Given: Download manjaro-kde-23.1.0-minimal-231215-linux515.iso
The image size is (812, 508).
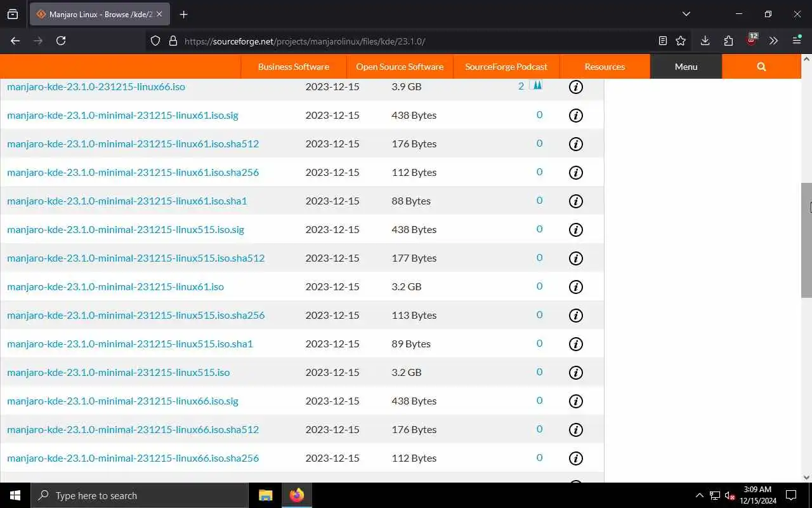Looking at the screenshot, I should tap(118, 372).
